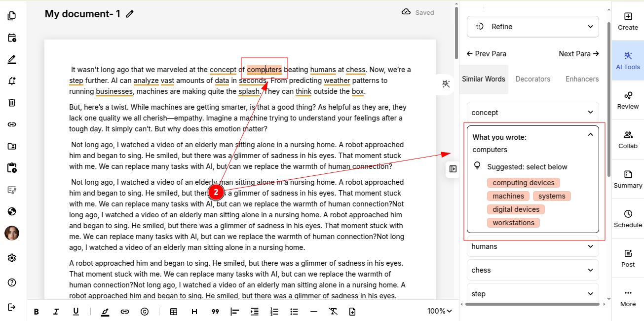The width and height of the screenshot is (644, 321).
Task: Toggle the side panel collapse button
Action: (x=453, y=169)
